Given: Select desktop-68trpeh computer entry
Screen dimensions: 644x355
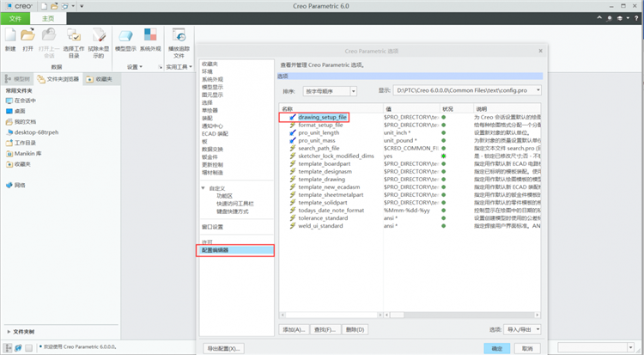Looking at the screenshot, I should point(32,132).
